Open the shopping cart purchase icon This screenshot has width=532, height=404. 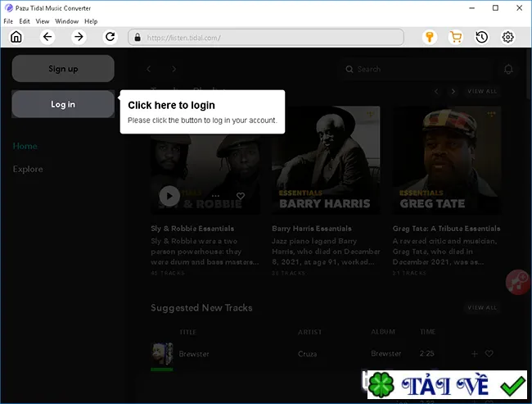pos(456,37)
